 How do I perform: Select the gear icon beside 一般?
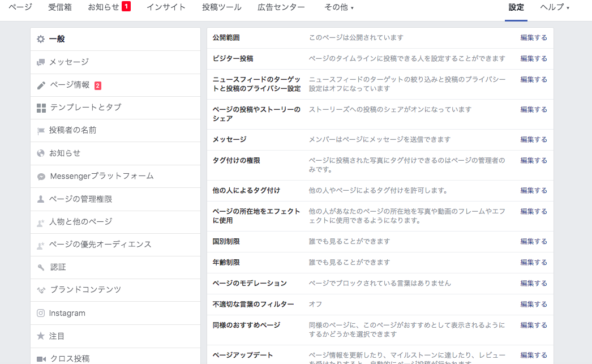click(40, 40)
